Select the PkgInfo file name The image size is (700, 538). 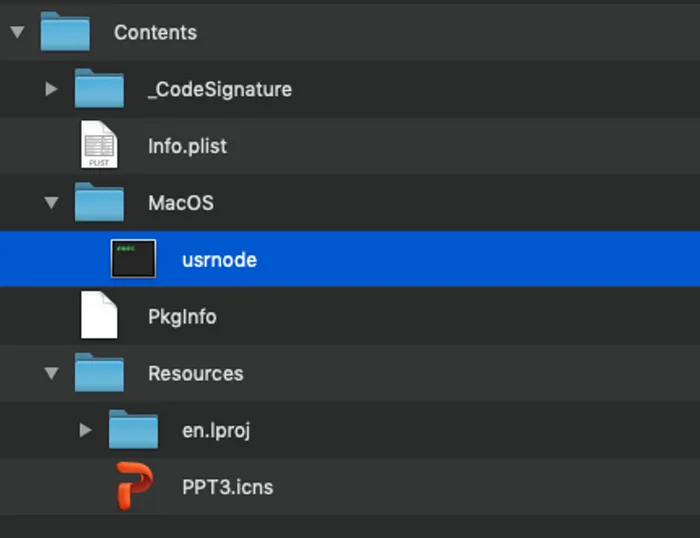click(x=182, y=317)
